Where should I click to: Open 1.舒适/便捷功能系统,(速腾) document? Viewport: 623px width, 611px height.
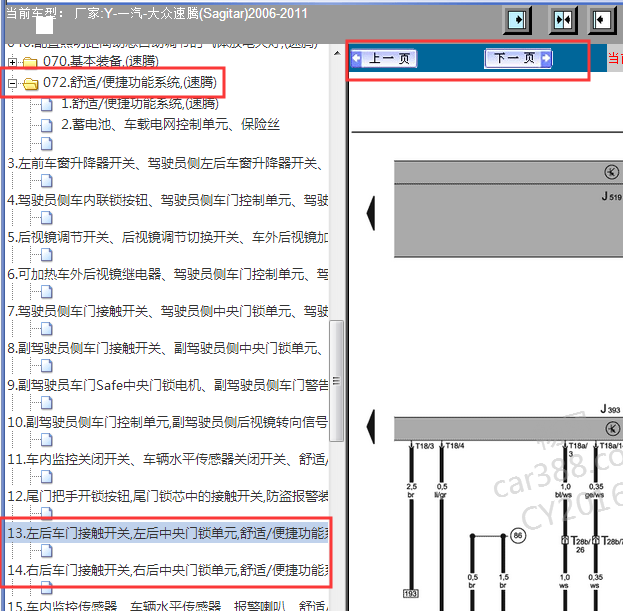140,104
